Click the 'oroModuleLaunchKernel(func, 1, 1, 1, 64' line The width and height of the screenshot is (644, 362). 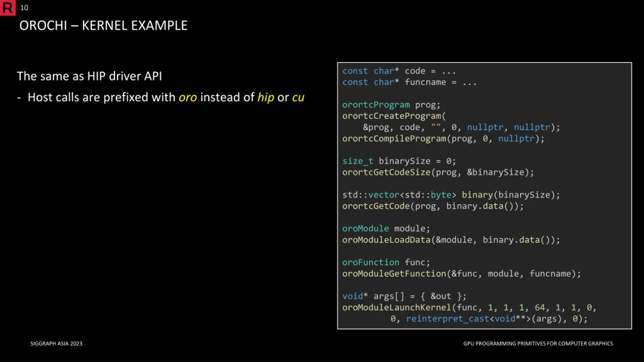click(469, 308)
